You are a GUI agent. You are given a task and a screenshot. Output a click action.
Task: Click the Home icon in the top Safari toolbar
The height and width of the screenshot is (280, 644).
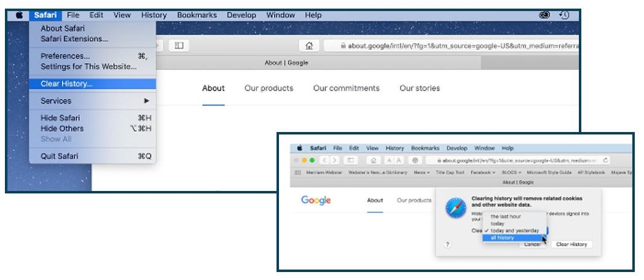(x=309, y=45)
